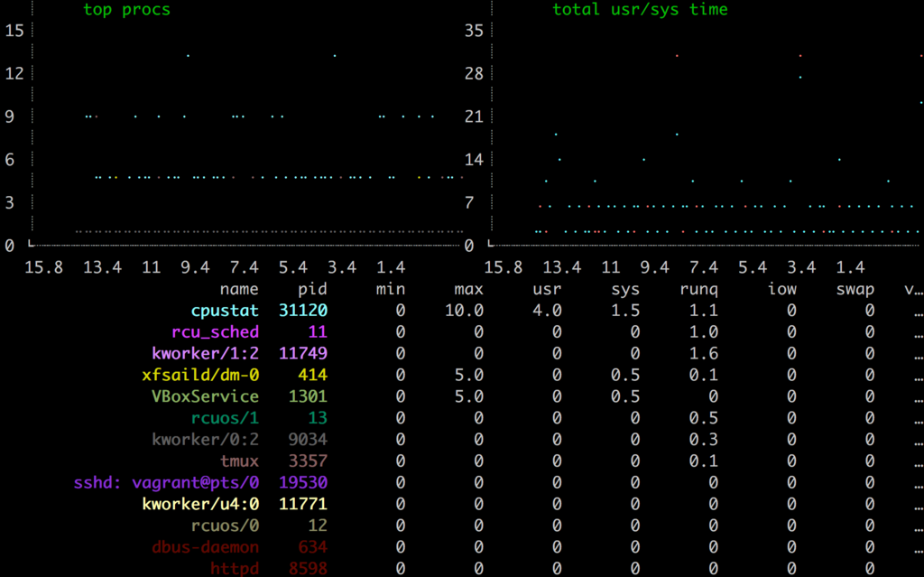Viewport: 924px width, 577px height.
Task: Click pid 634 in the dbus-daemon row
Action: [x=313, y=547]
